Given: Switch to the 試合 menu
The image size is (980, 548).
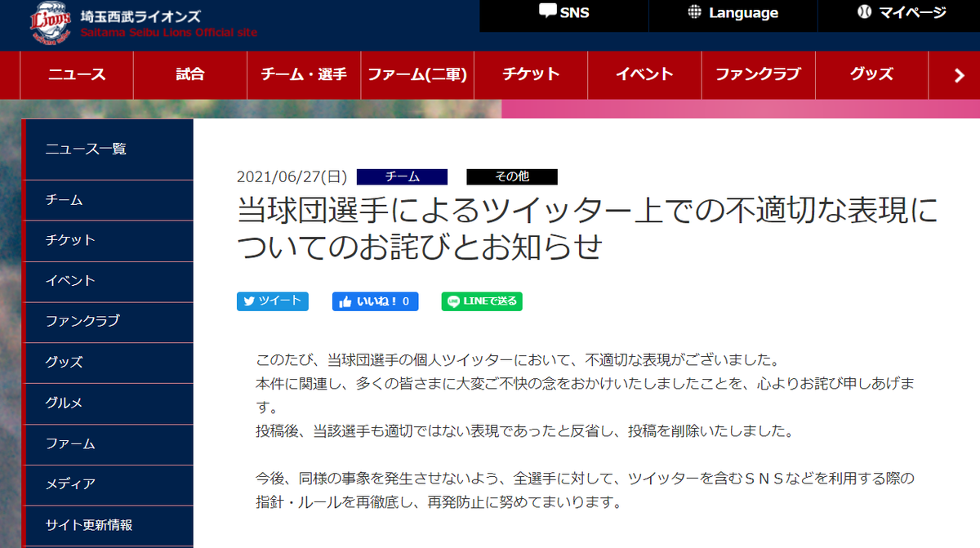Looking at the screenshot, I should point(189,74).
